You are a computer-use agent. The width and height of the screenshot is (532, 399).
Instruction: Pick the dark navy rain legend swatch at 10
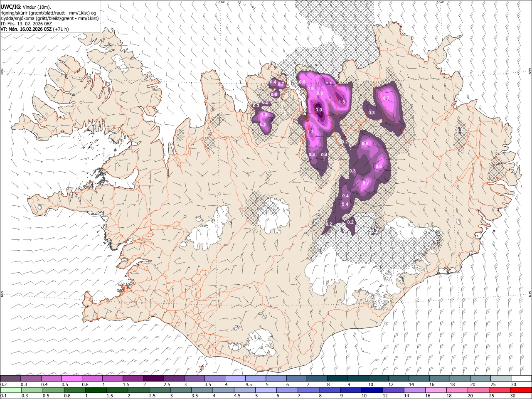372,390
